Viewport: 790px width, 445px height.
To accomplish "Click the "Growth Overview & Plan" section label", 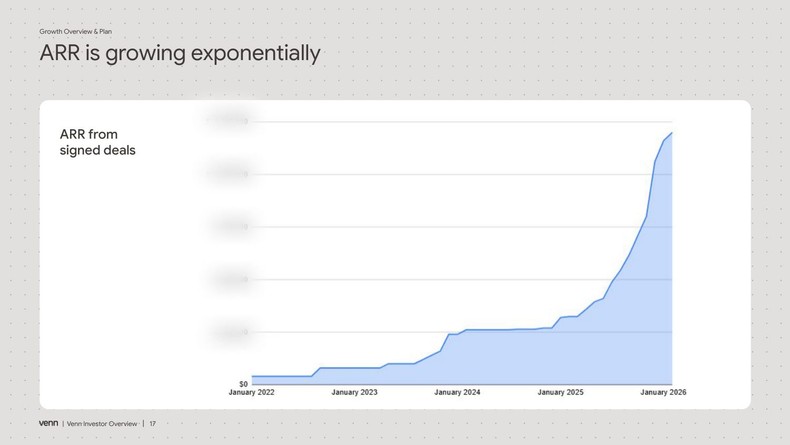I will [x=75, y=32].
